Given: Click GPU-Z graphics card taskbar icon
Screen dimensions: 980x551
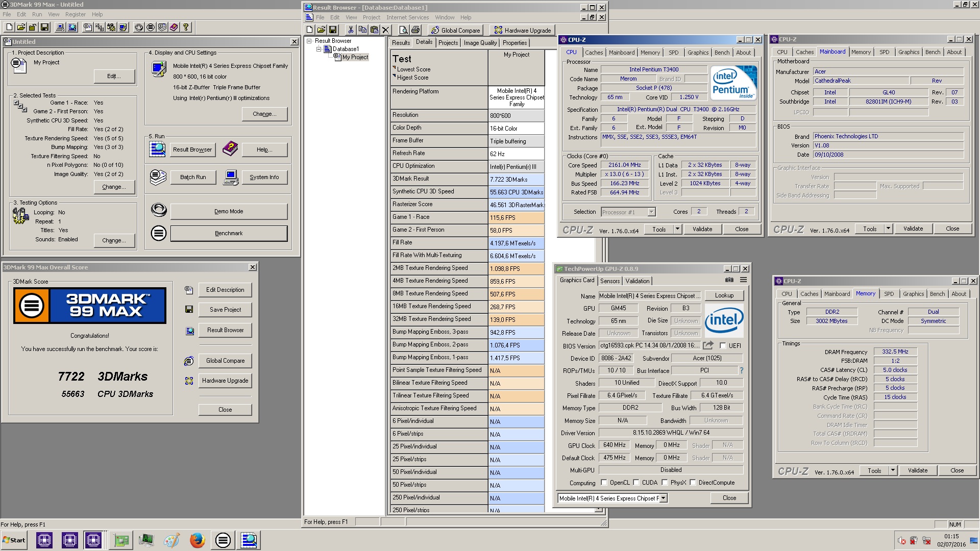Looking at the screenshot, I should point(121,540).
